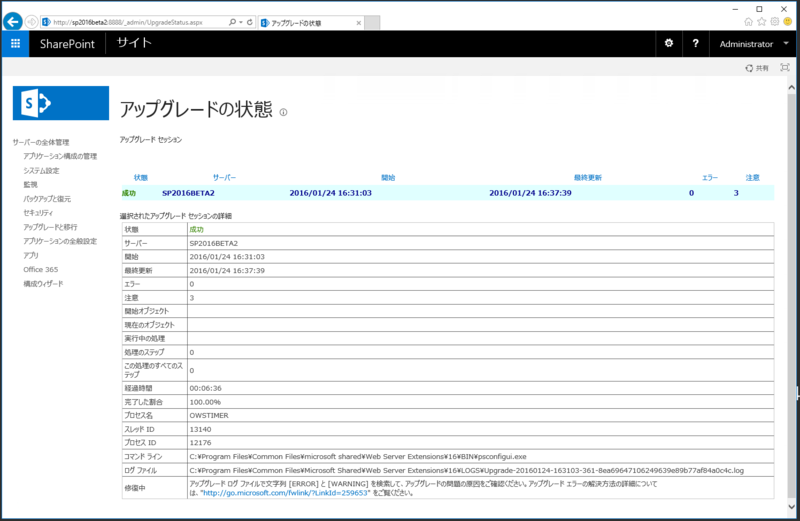Open アプリ in sidebar

click(31, 255)
